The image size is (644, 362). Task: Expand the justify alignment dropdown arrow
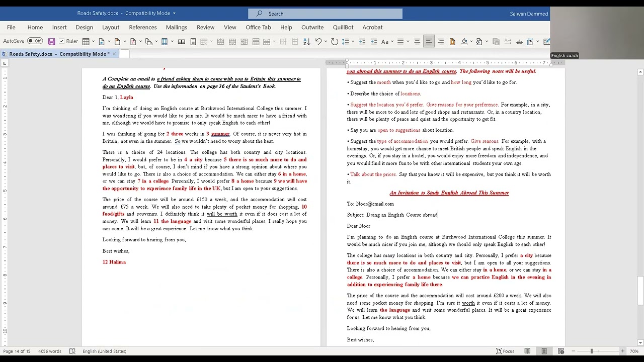[x=408, y=41]
